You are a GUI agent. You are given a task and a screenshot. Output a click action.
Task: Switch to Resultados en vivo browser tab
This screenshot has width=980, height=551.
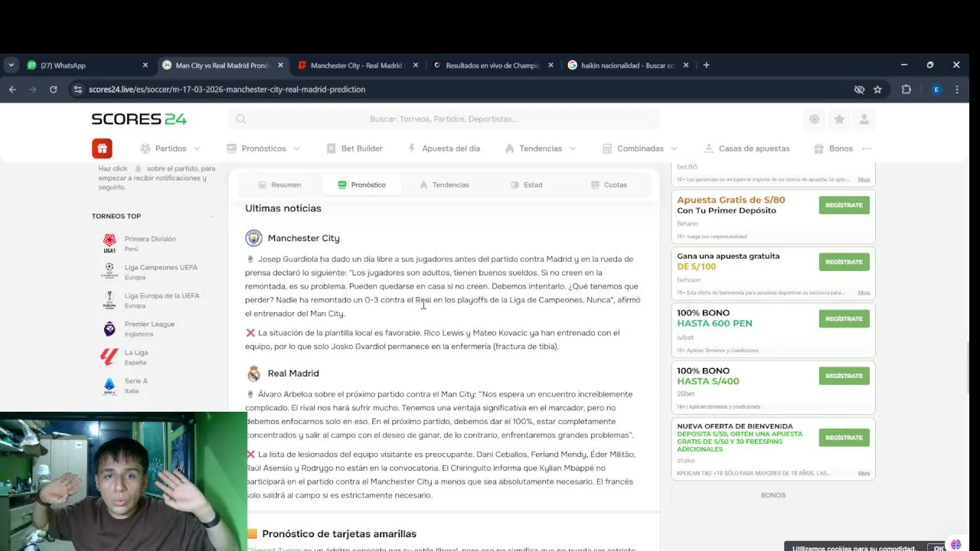coord(492,65)
